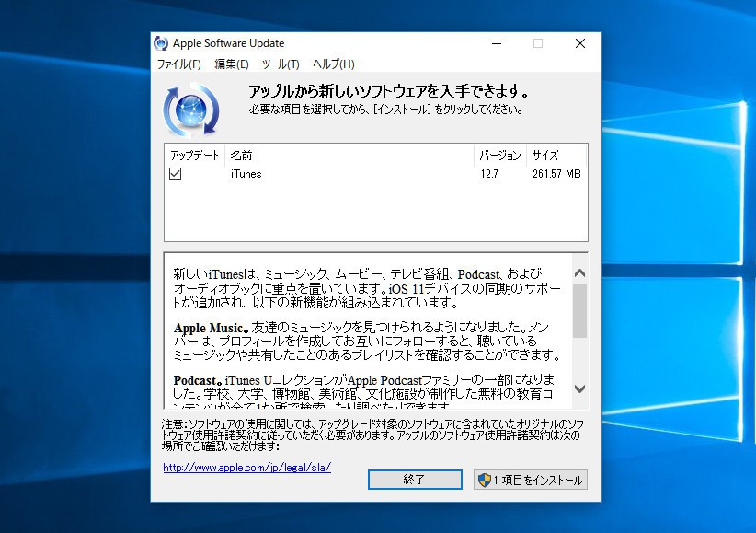Click the large globe update icon
756x533 pixels.
pos(191,110)
